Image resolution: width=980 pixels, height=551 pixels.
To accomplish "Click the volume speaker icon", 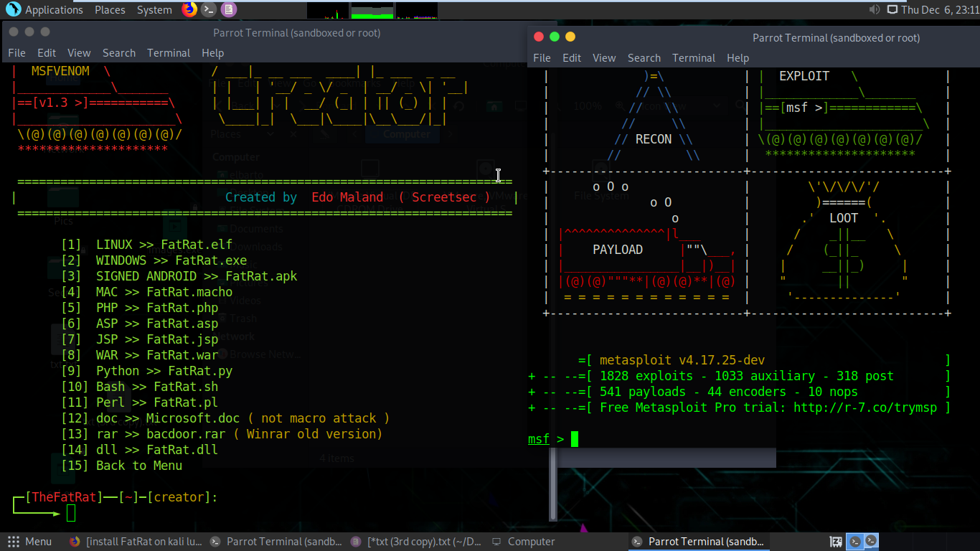I will point(874,9).
